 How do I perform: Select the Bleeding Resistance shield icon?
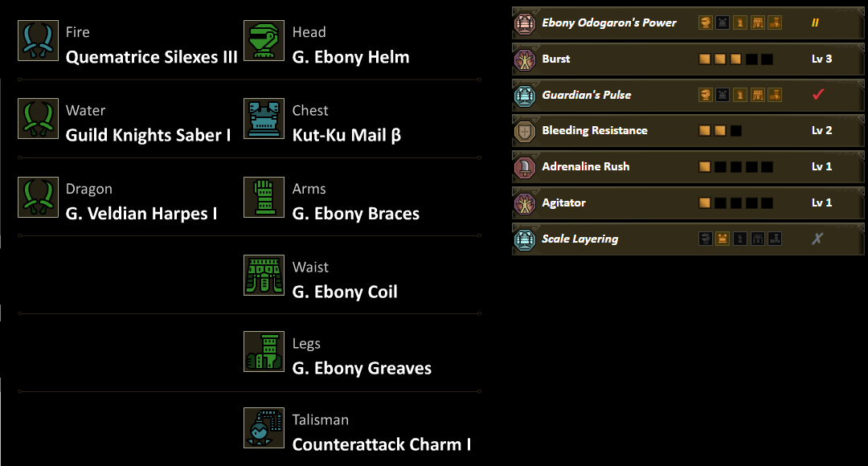tap(525, 131)
